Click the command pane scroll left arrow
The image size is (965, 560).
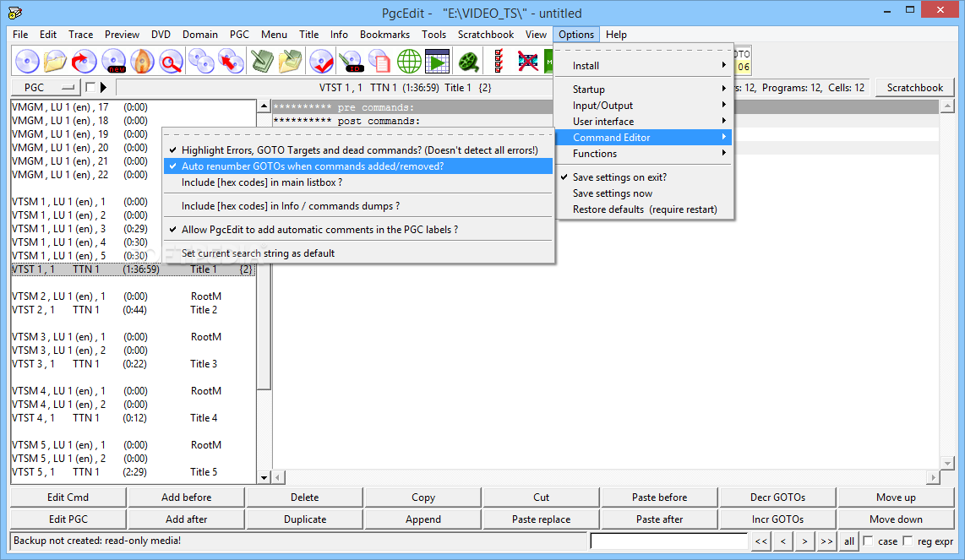(x=279, y=477)
